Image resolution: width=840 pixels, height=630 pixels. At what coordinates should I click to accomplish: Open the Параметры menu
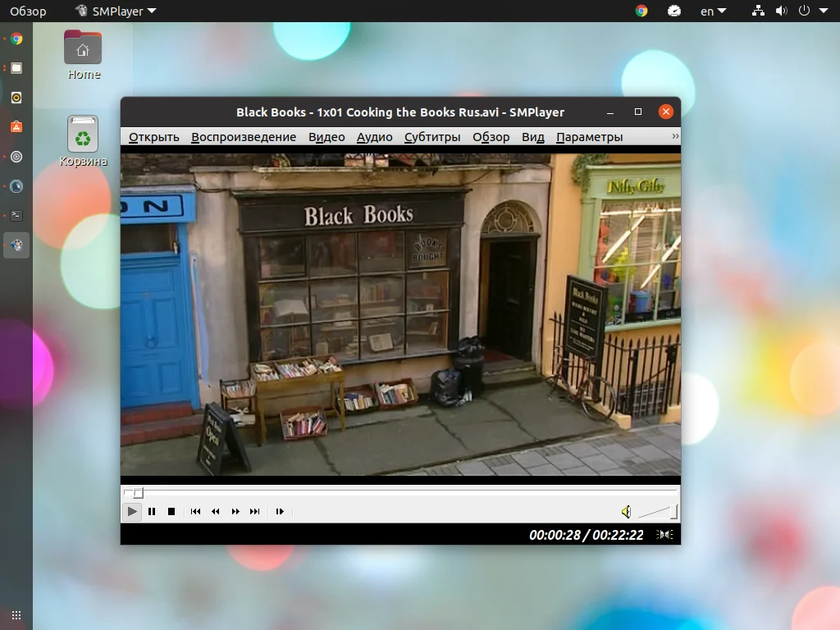click(589, 137)
